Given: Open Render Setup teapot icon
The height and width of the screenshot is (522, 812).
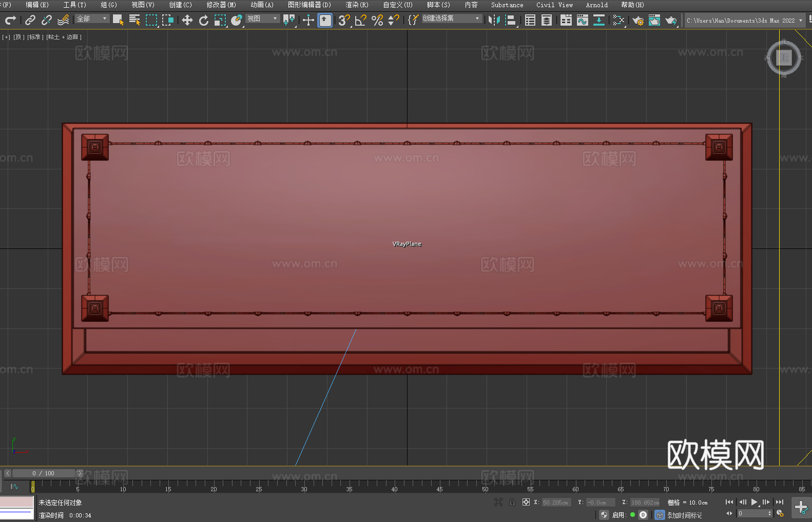Looking at the screenshot, I should click(x=638, y=20).
